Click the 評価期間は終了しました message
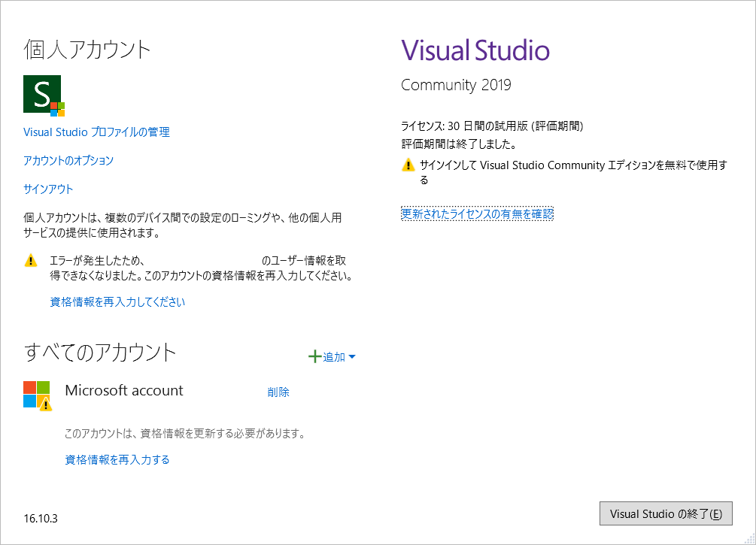 click(459, 144)
